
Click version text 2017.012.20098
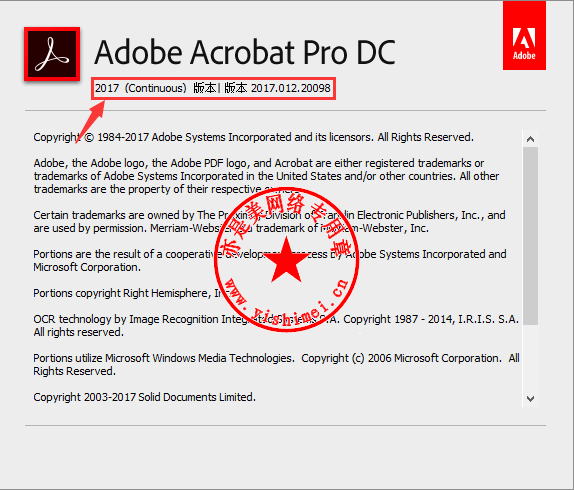pyautogui.click(x=291, y=88)
